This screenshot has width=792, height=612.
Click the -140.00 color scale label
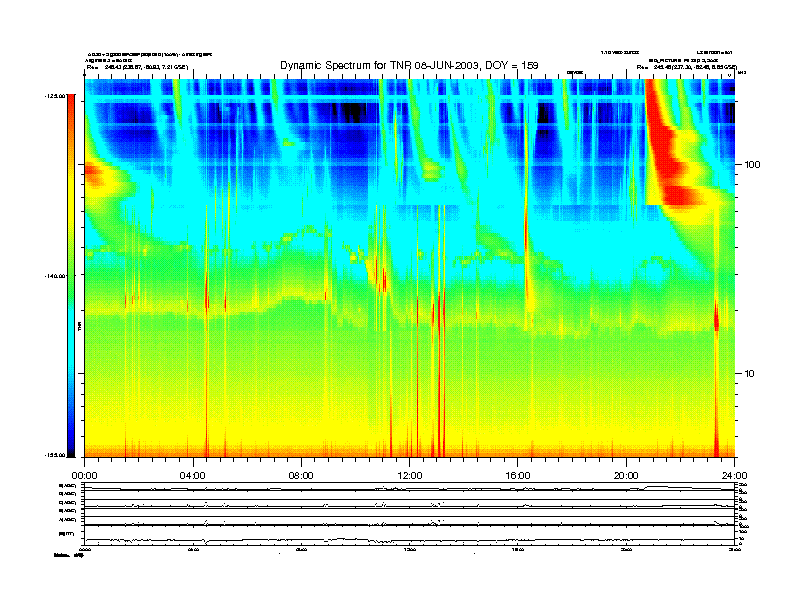click(x=55, y=276)
